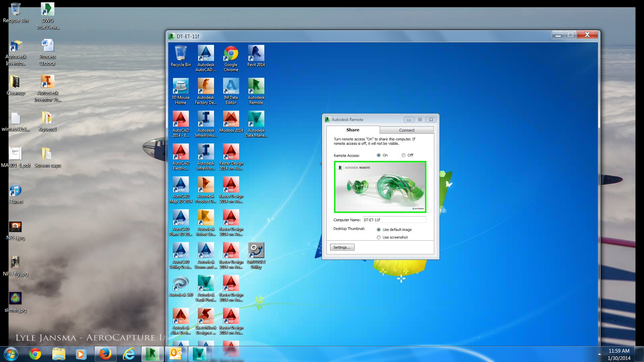Launch AutoCAD Plant 3D shortcut
This screenshot has width=644, height=362.
(x=181, y=223)
